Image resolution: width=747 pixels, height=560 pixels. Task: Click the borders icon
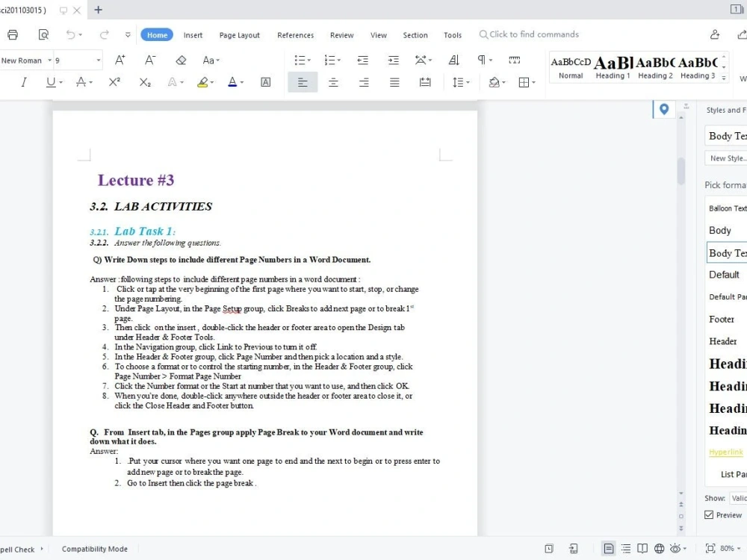pyautogui.click(x=524, y=82)
